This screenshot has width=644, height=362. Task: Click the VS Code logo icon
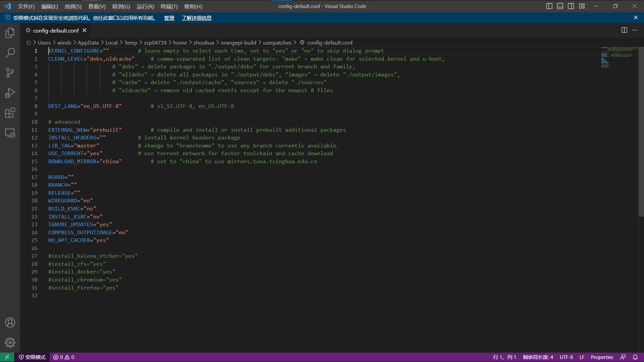(x=7, y=6)
